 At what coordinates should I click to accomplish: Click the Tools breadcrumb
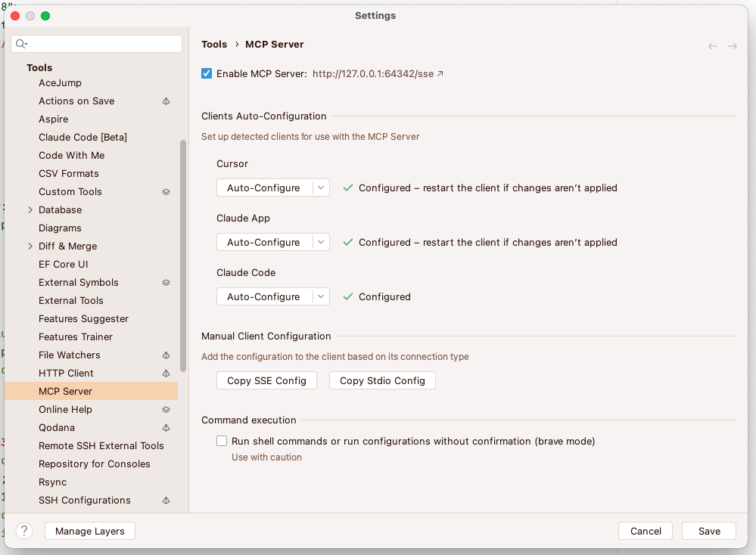(214, 45)
